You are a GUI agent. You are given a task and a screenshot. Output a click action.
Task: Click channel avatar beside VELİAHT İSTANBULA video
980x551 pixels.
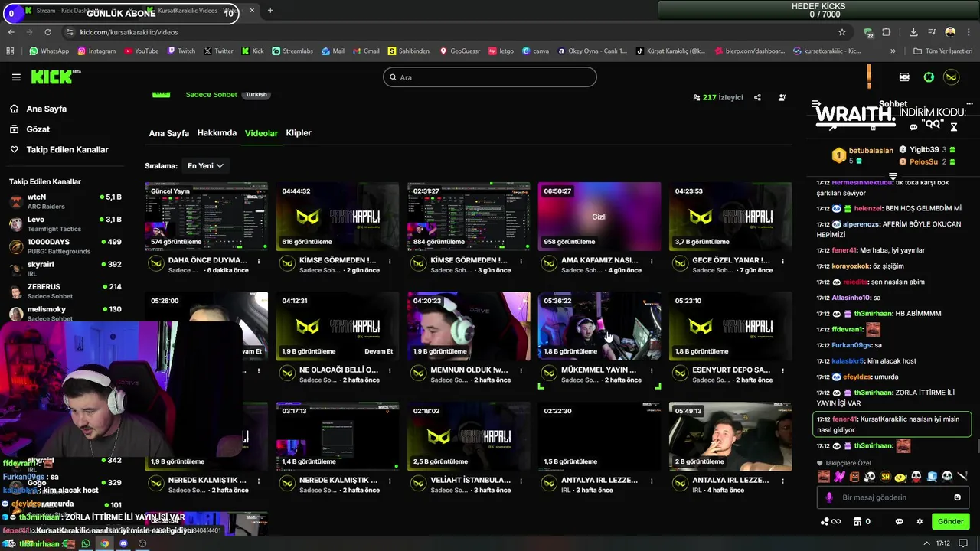click(418, 484)
